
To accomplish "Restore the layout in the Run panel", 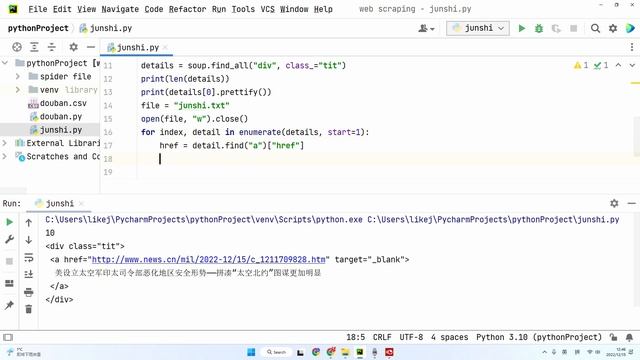I will pos(9,283).
